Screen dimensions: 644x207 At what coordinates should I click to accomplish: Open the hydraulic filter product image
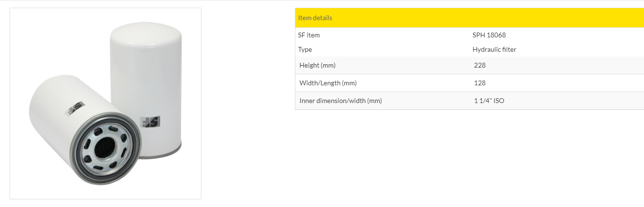coord(105,103)
